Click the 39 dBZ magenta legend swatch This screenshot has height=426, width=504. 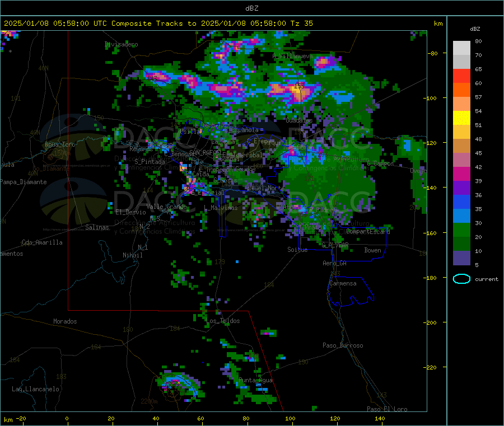(461, 174)
